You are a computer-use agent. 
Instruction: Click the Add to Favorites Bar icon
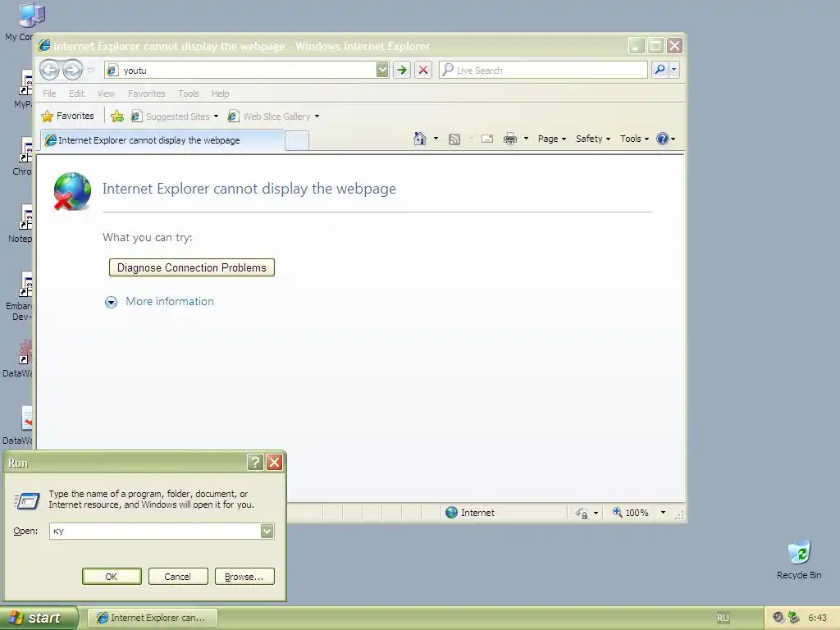click(x=117, y=116)
